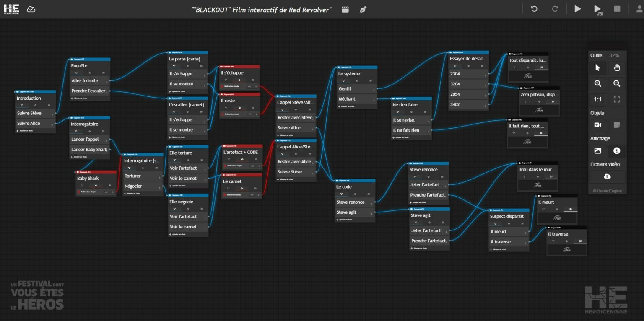Click the 'Fin' label in Trou dans le mur

538,185
